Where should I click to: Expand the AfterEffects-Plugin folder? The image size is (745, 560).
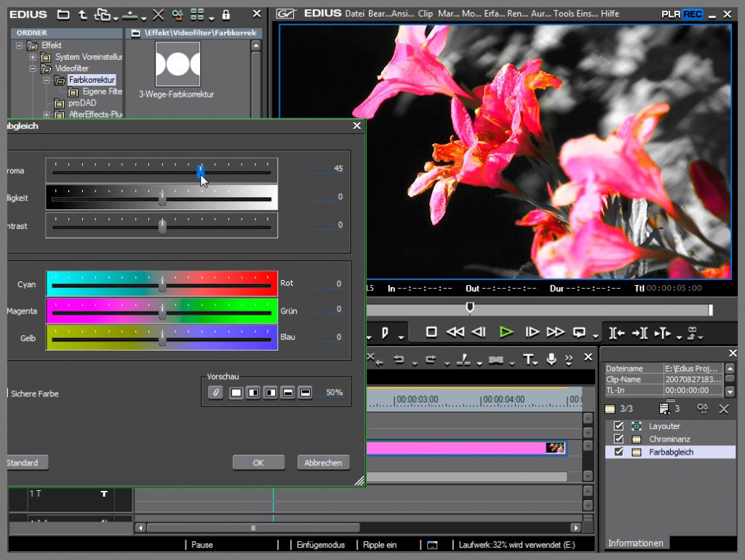click(x=47, y=115)
